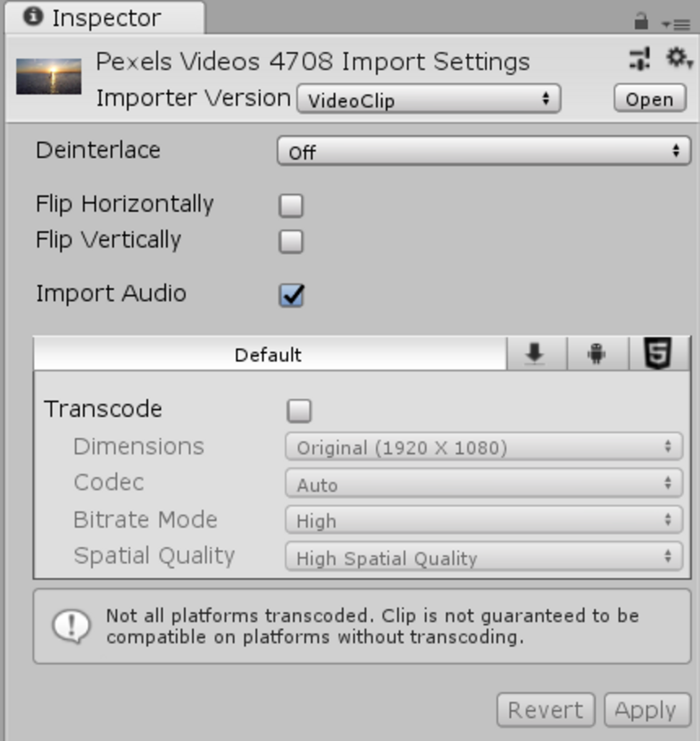This screenshot has height=741, width=700.
Task: Click the lock icon in Inspector header
Action: [x=641, y=22]
